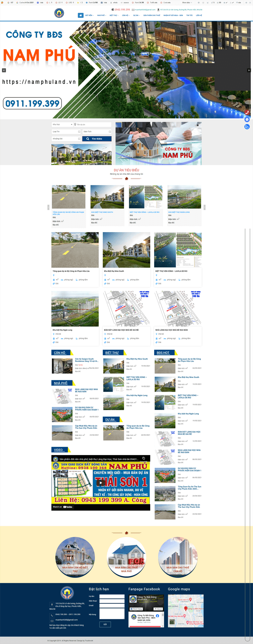Click Watch on YouTube badge

(x=63, y=507)
